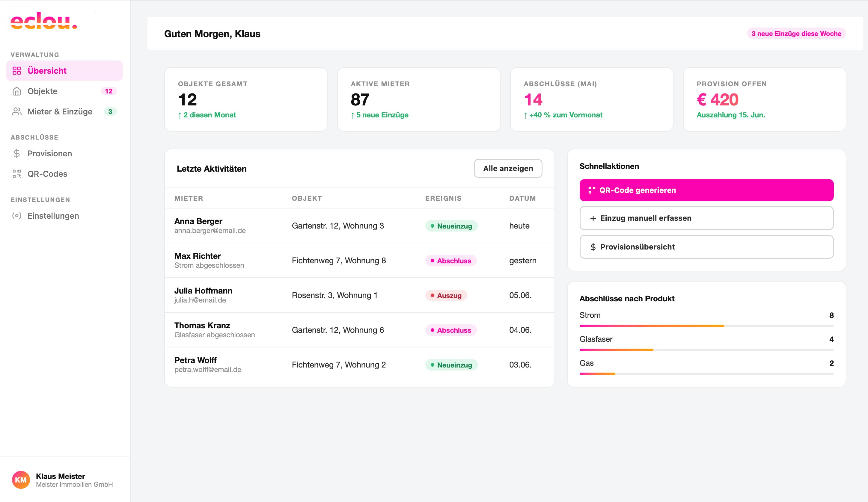Image resolution: width=868 pixels, height=502 pixels.
Task: Click julia.h@email.de email
Action: [200, 300]
